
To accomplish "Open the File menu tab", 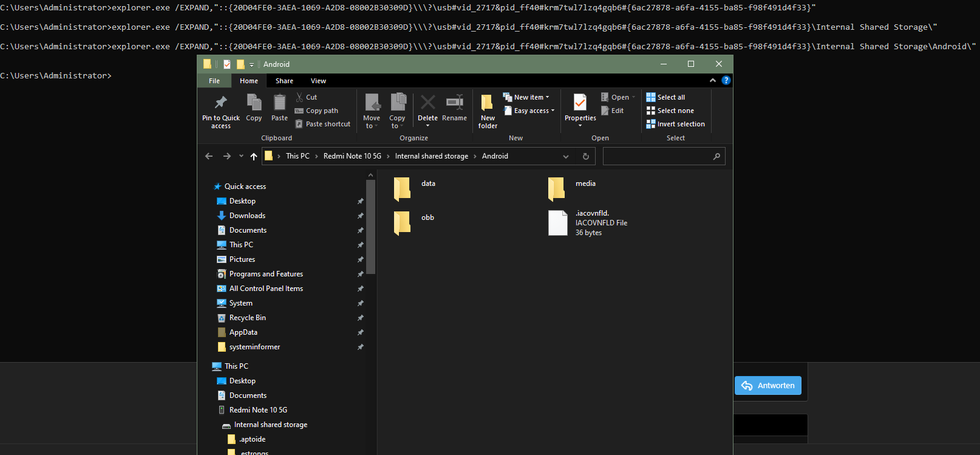I will [214, 81].
